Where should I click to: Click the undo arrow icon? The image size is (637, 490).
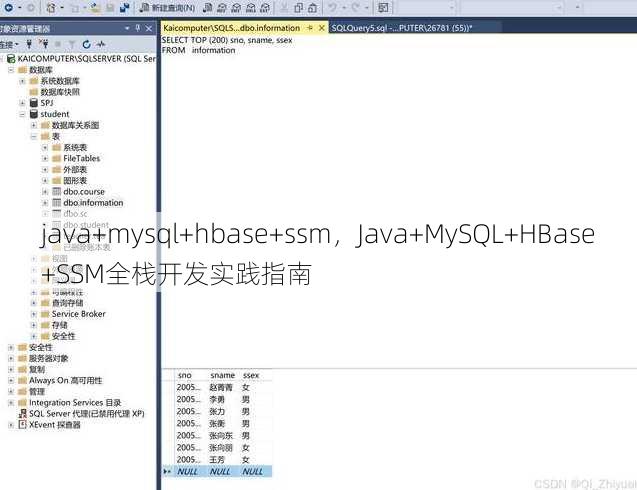[x=333, y=7]
